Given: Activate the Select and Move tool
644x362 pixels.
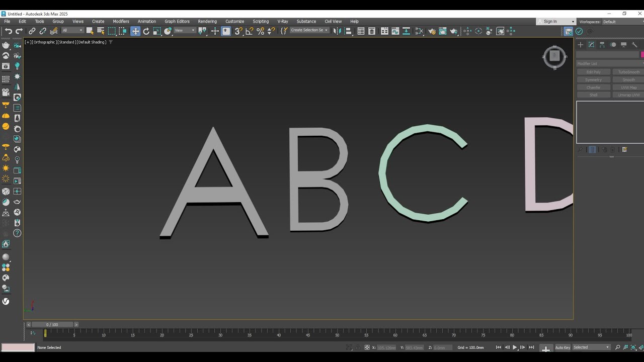Looking at the screenshot, I should click(135, 31).
